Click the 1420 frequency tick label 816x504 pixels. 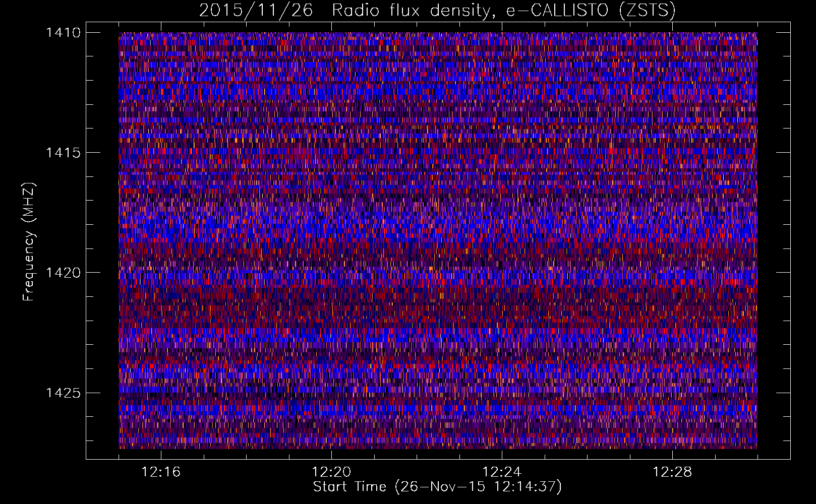64,273
